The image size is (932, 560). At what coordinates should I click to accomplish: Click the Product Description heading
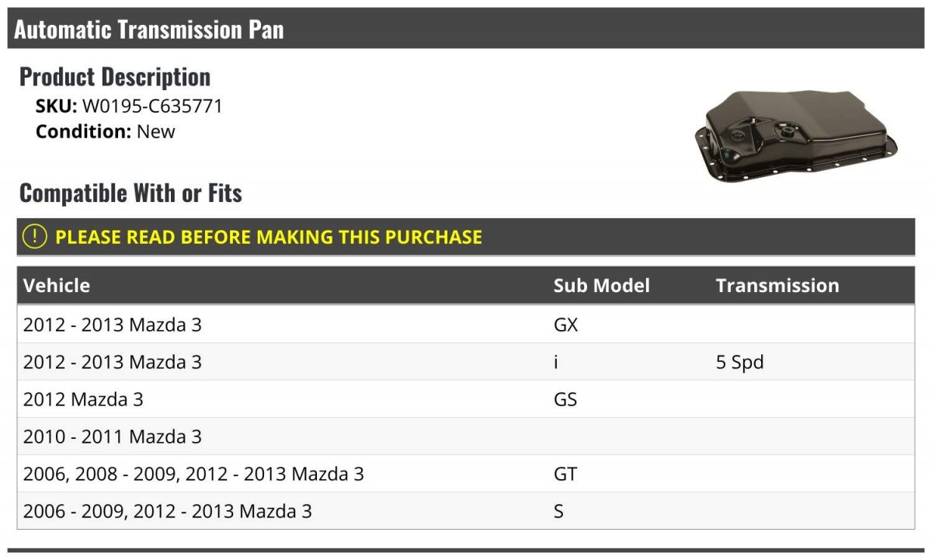(115, 76)
